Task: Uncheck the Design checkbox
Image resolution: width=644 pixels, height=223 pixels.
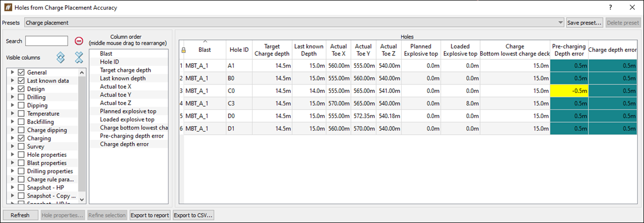Action: tap(21, 89)
